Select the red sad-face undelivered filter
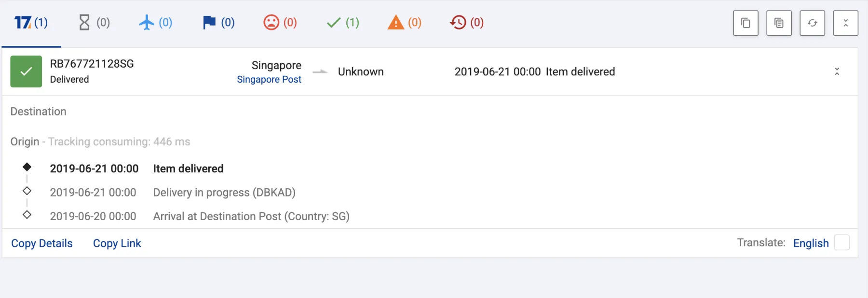The height and width of the screenshot is (298, 868). (280, 23)
